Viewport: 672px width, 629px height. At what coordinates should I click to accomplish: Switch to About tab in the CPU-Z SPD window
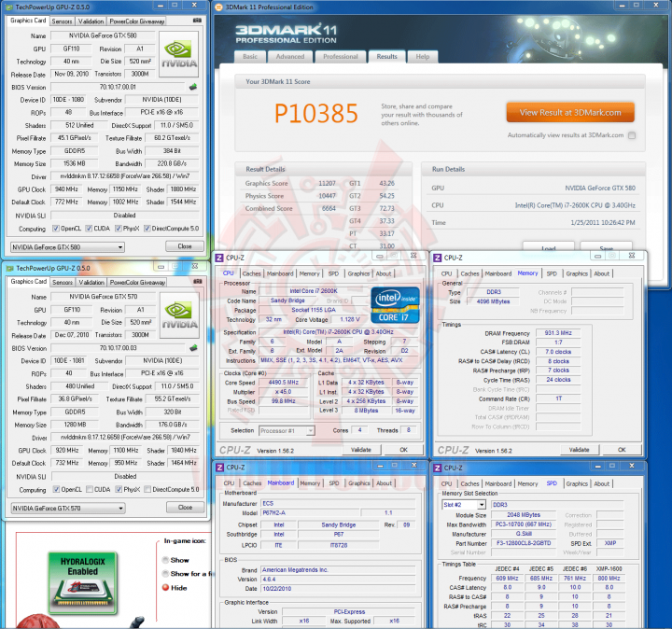tap(602, 483)
